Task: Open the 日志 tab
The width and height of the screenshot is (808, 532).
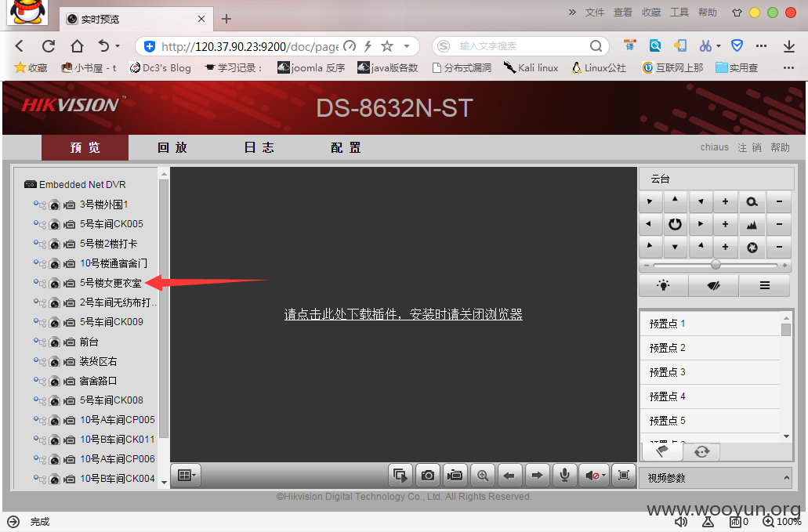Action: (x=259, y=148)
